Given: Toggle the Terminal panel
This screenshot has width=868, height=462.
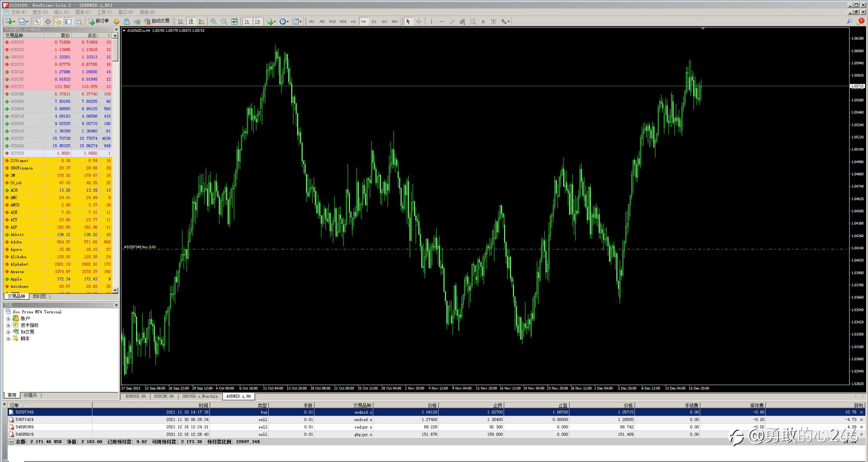Looking at the screenshot, I should point(68,21).
